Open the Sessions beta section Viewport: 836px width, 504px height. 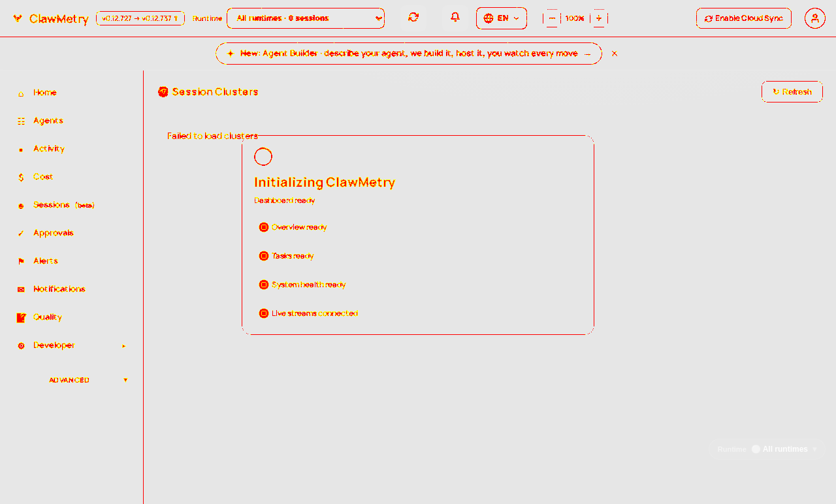point(64,205)
